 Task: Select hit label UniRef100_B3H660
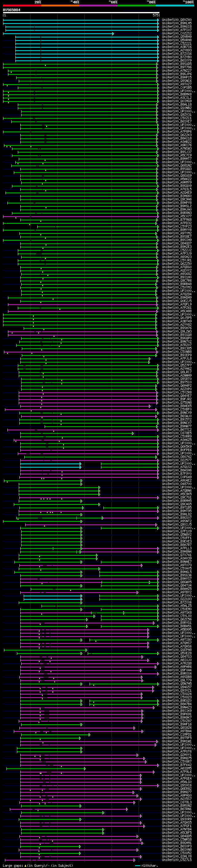point(177,196)
